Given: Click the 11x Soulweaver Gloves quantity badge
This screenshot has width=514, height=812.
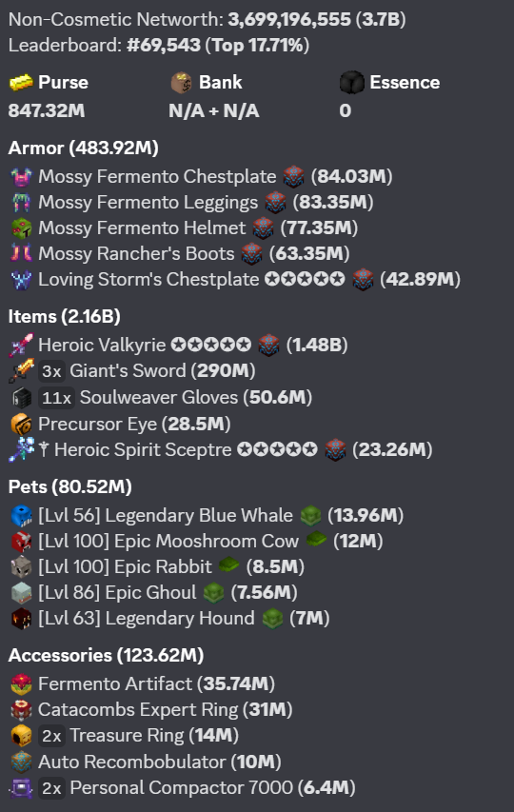Looking at the screenshot, I should coord(56,398).
